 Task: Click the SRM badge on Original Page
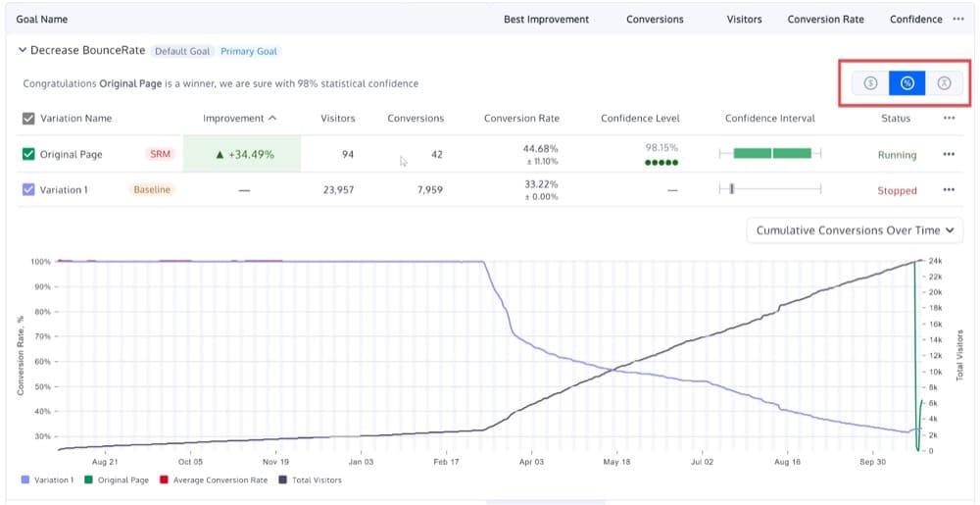(159, 154)
